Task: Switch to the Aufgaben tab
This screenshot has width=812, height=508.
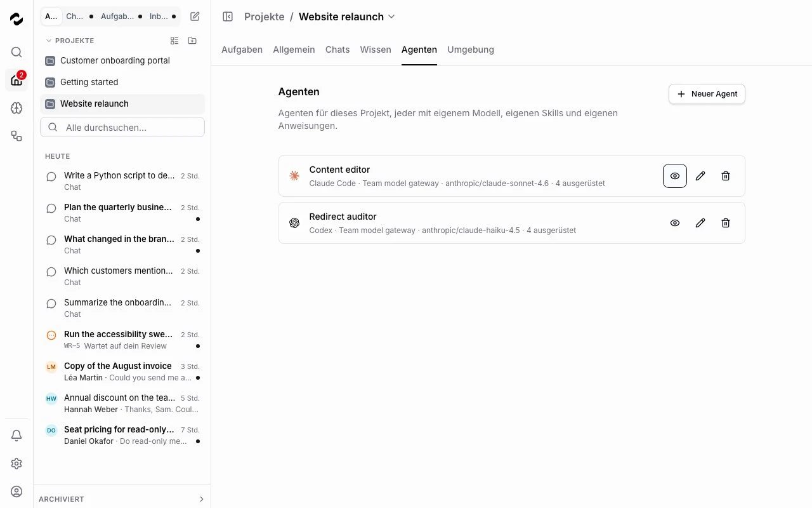Action: 242,50
